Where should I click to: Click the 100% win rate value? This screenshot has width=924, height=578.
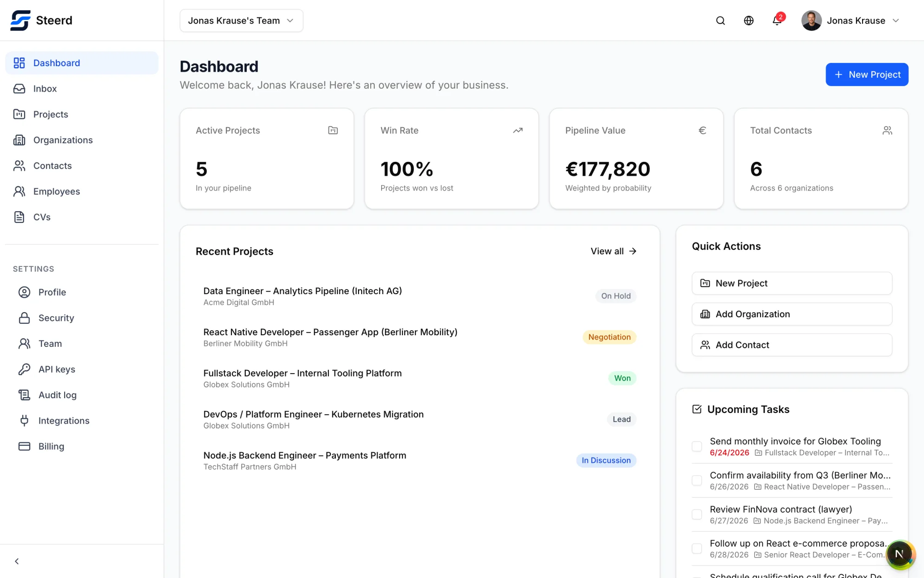pyautogui.click(x=407, y=169)
